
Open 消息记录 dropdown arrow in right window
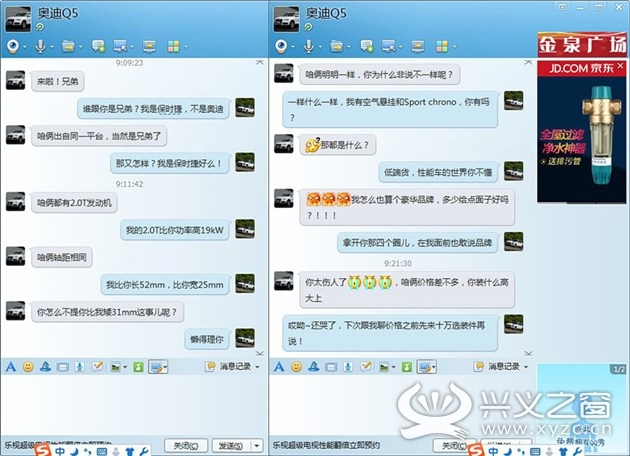tap(526, 366)
